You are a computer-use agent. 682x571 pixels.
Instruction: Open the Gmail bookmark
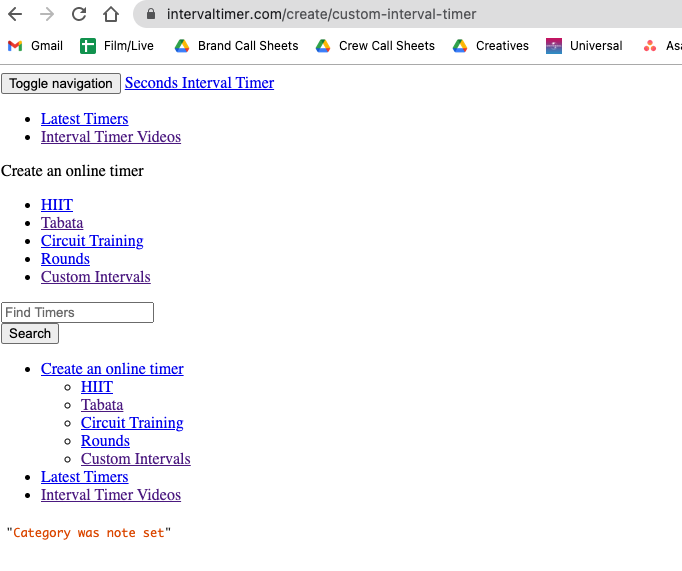35,46
